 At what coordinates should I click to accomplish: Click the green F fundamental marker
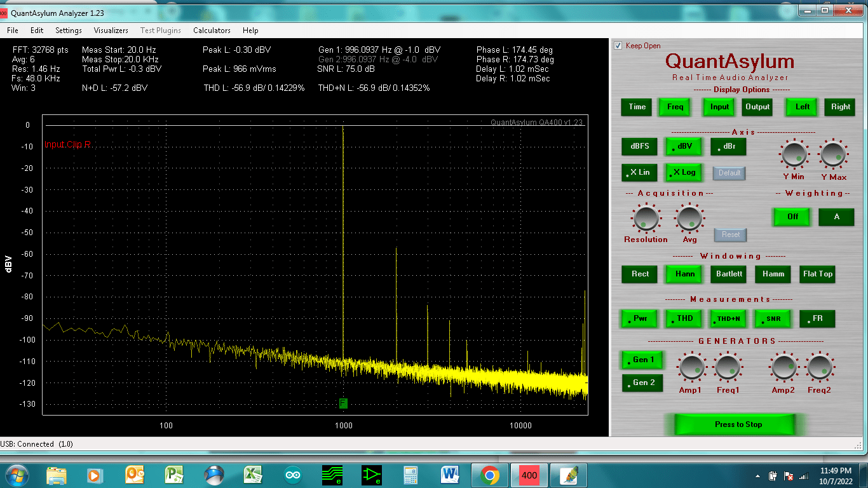click(x=343, y=403)
